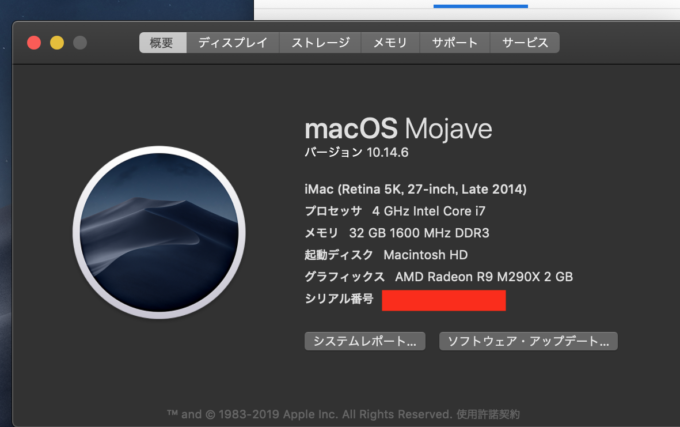The width and height of the screenshot is (680, 427).
Task: Switch to the ディスプレイ tab
Action: tap(233, 42)
